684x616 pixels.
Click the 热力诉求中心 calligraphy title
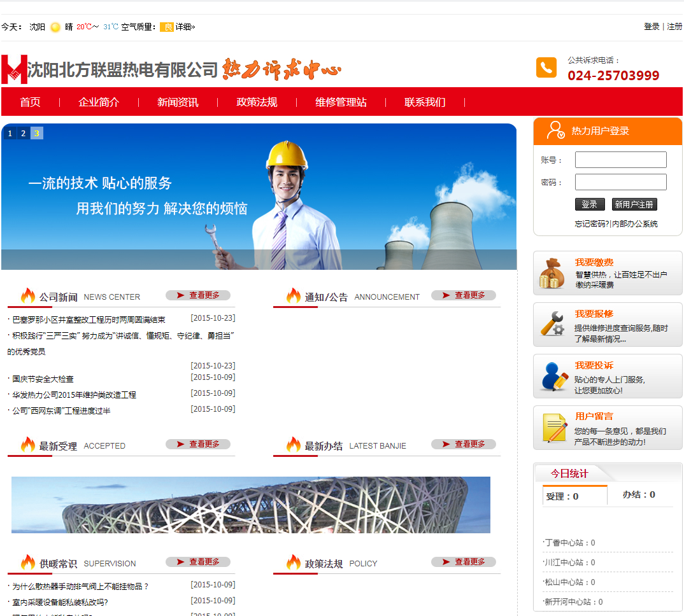click(281, 69)
